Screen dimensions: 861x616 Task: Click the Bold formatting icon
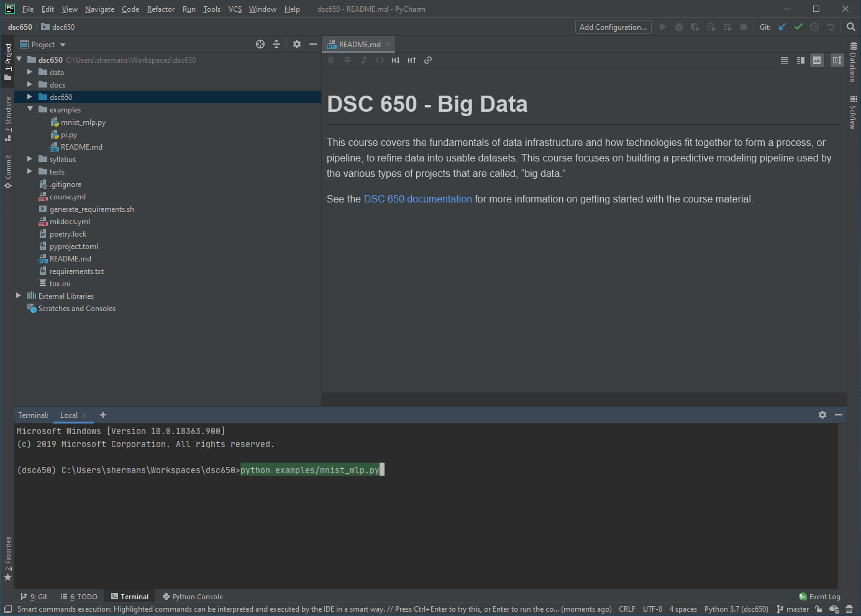pyautogui.click(x=331, y=60)
